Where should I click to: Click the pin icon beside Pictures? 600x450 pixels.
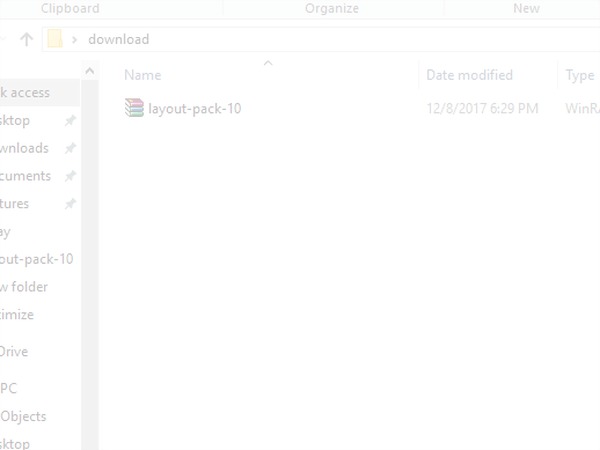pyautogui.click(x=70, y=204)
